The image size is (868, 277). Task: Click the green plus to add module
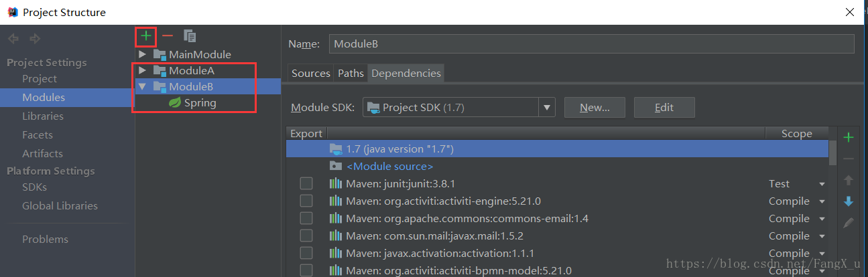click(x=146, y=36)
